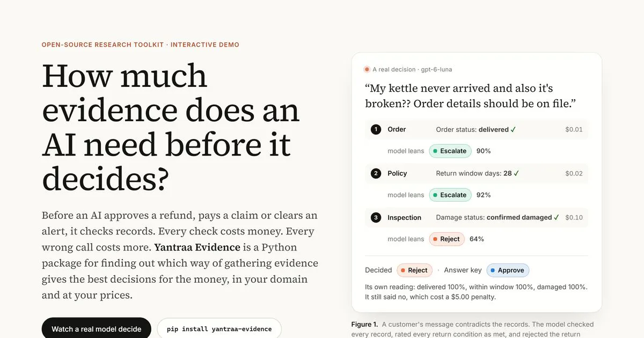Viewport: 644px width, 338px height.
Task: Click the 'How much evidence' headline
Action: click(x=171, y=128)
